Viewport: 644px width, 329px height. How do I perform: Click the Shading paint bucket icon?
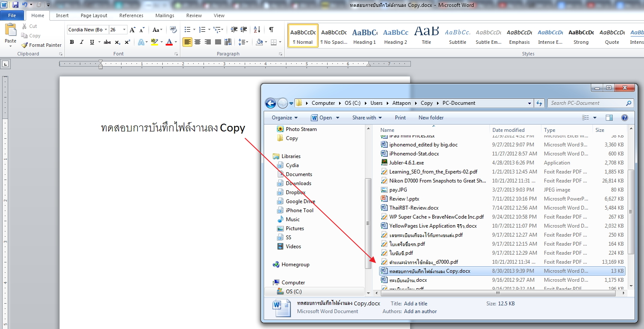click(x=259, y=42)
